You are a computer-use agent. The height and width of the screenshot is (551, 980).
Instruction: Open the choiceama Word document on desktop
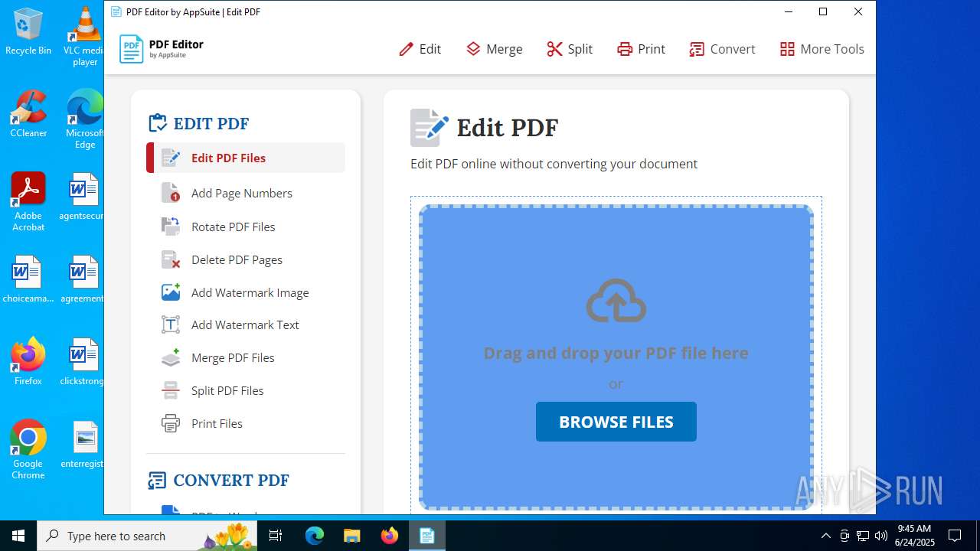click(x=28, y=279)
